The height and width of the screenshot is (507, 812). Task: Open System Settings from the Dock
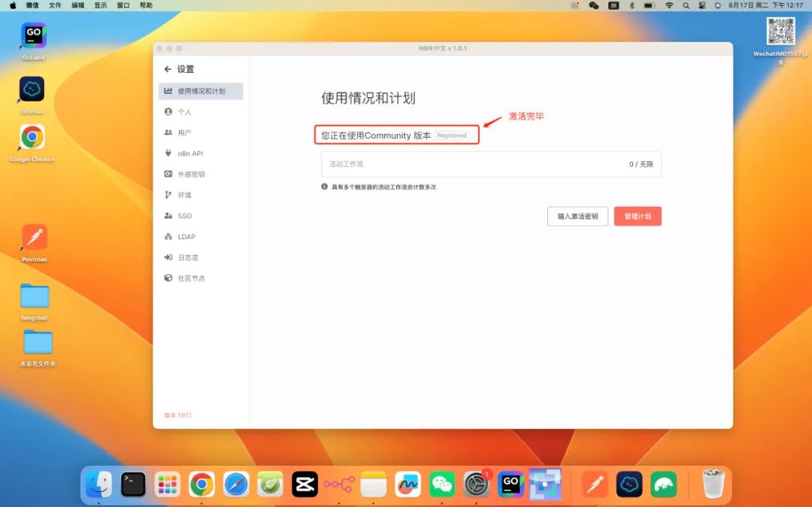(x=477, y=484)
